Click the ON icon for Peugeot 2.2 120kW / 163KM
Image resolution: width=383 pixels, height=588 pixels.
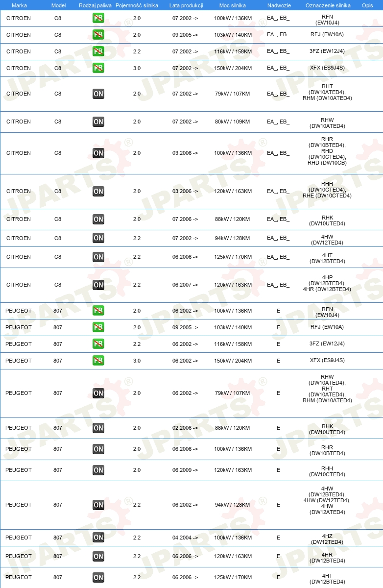coord(98,556)
